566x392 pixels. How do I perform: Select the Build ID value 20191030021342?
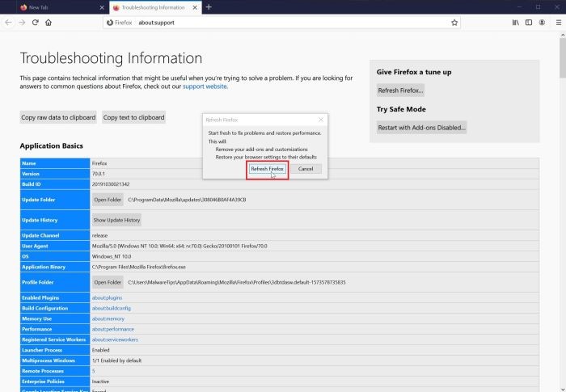pyautogui.click(x=111, y=184)
